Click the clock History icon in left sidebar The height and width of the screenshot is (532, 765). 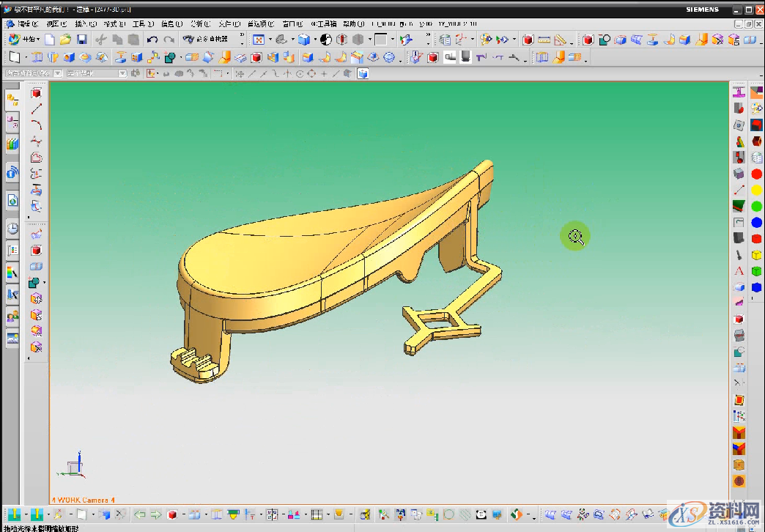pyautogui.click(x=12, y=228)
